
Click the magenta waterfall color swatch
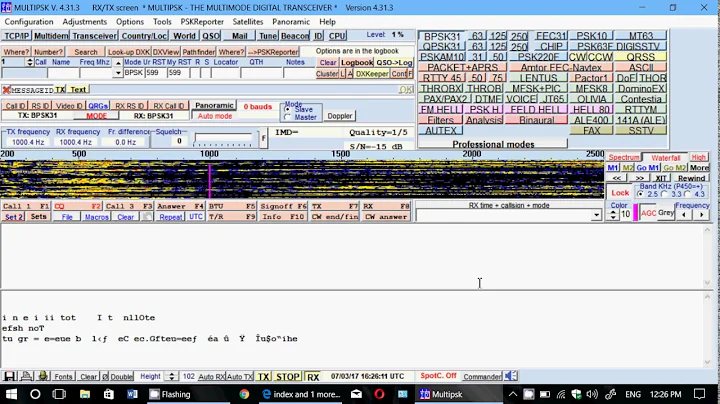(636, 213)
